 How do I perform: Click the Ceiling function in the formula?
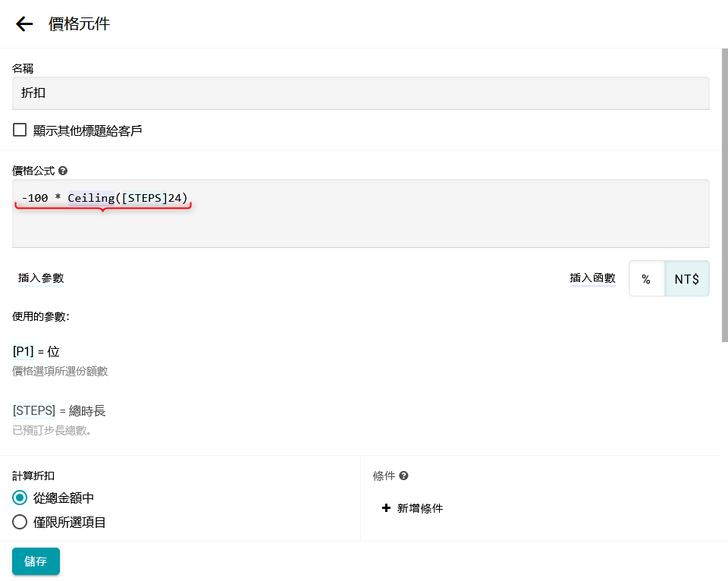click(90, 198)
